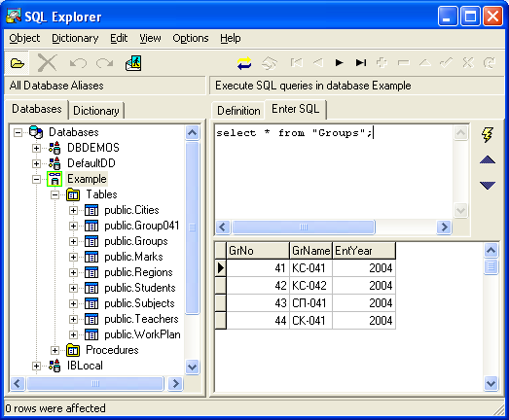Click the EntYear column header
509x420 pixels.
pyautogui.click(x=364, y=251)
